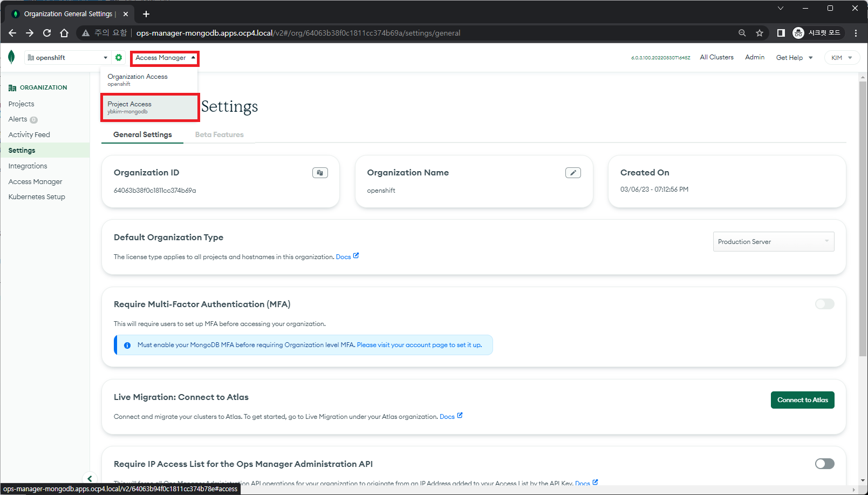
Task: Click Created On date 03/06/23
Action: [x=654, y=189]
